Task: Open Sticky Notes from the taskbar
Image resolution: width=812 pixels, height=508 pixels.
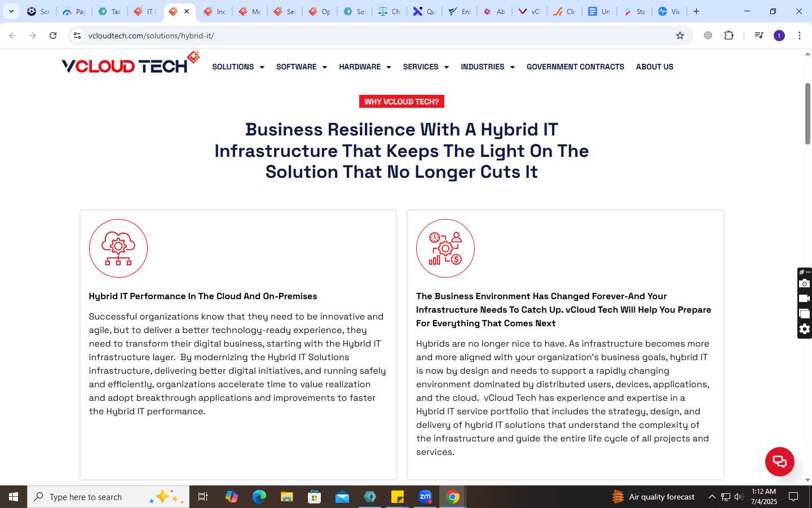Action: (x=398, y=497)
